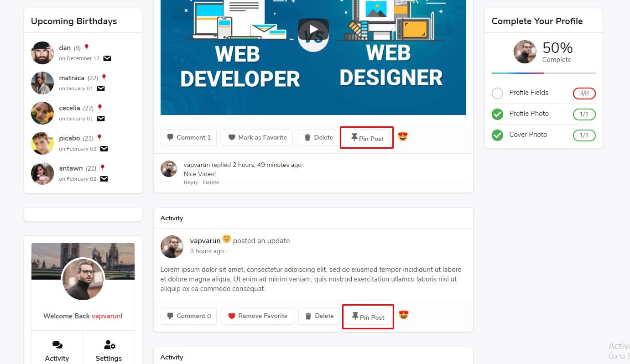
Task: Open emoji reactions on the Lorem ipsum post
Action: click(403, 315)
